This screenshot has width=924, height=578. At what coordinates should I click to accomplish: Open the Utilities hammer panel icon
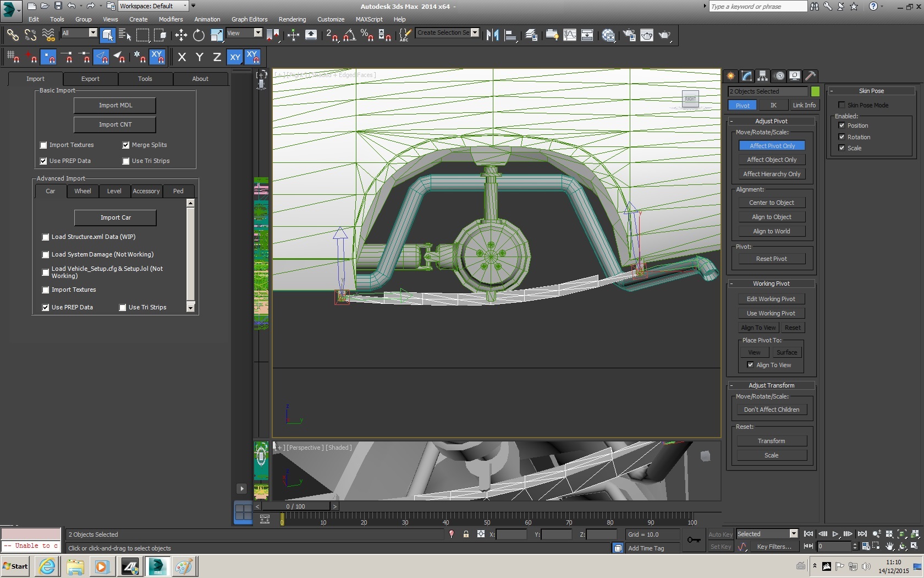(810, 76)
